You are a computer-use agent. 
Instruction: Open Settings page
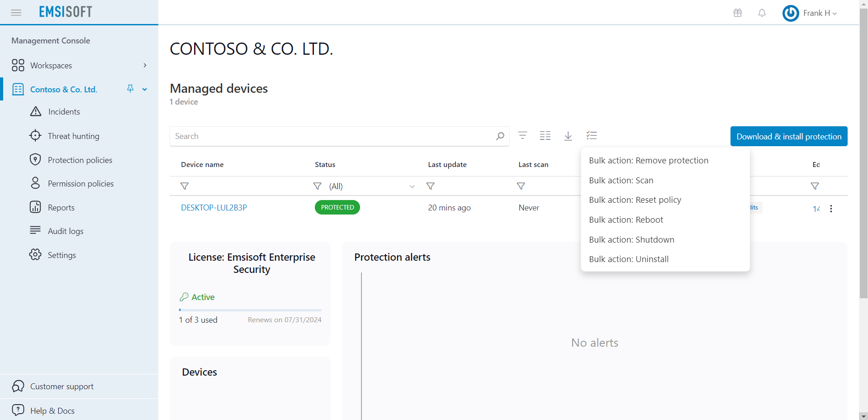tap(62, 255)
